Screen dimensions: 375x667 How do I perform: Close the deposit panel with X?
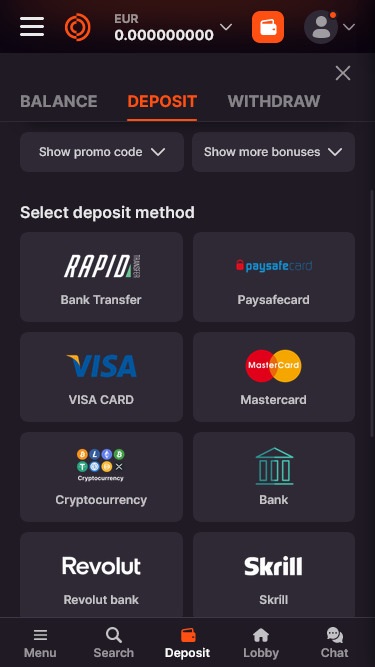(x=343, y=73)
